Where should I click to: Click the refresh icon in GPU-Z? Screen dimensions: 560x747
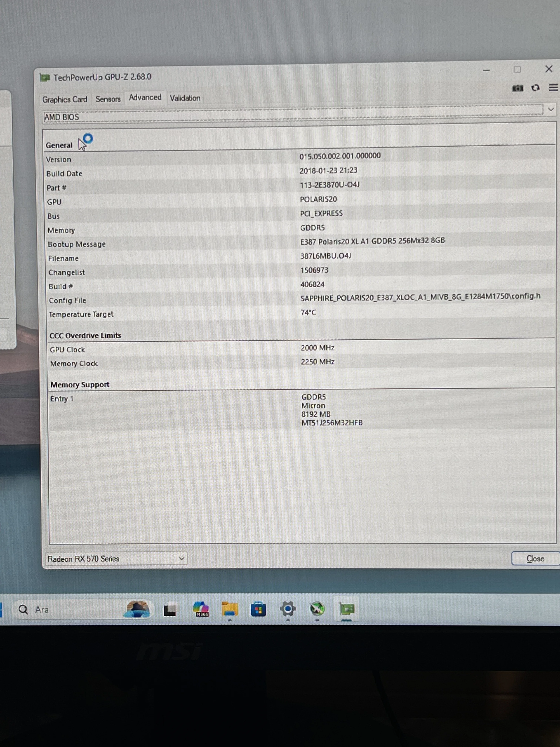(x=535, y=88)
